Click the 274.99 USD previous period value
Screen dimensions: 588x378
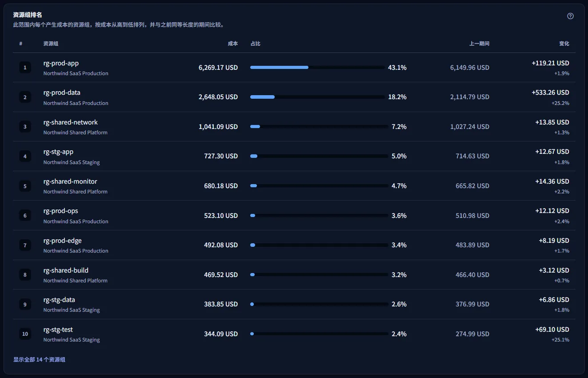click(x=472, y=334)
